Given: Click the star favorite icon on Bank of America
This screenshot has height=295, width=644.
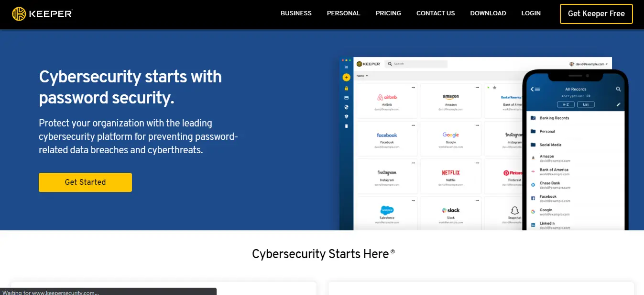Looking at the screenshot, I should pos(494,88).
